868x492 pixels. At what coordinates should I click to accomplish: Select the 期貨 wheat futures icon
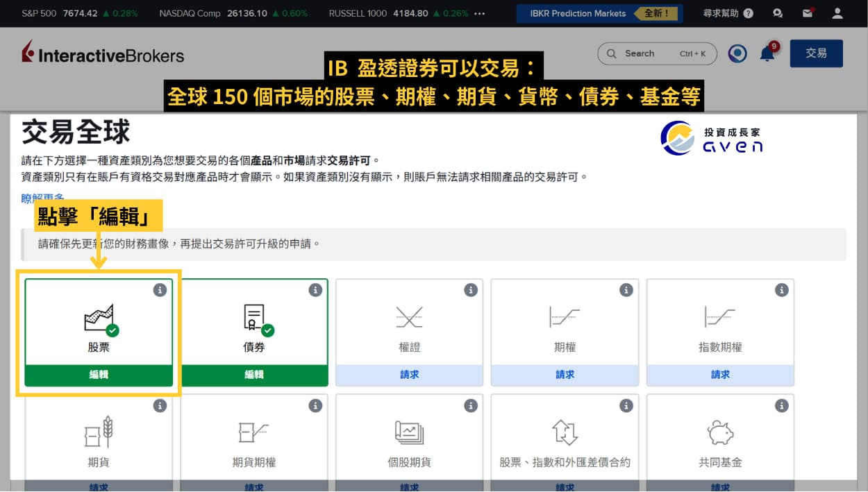(99, 432)
